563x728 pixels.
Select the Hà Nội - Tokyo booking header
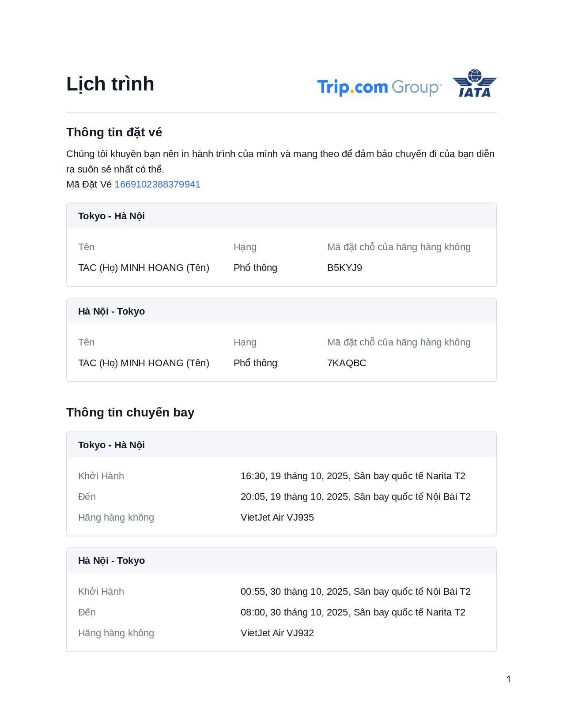pos(111,311)
